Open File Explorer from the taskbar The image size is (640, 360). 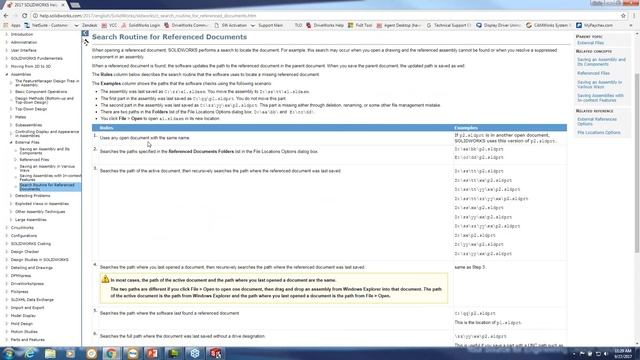(x=50, y=353)
